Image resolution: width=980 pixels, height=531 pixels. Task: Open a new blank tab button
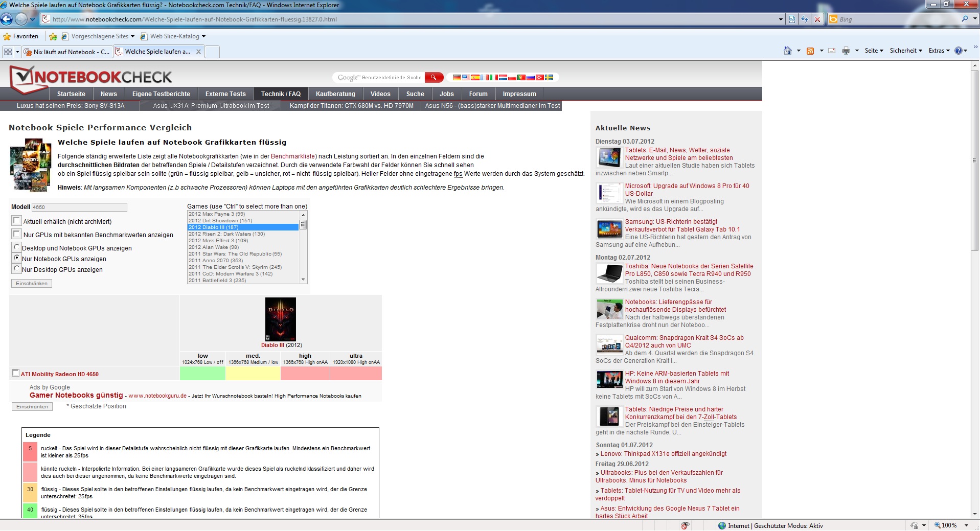click(x=212, y=52)
